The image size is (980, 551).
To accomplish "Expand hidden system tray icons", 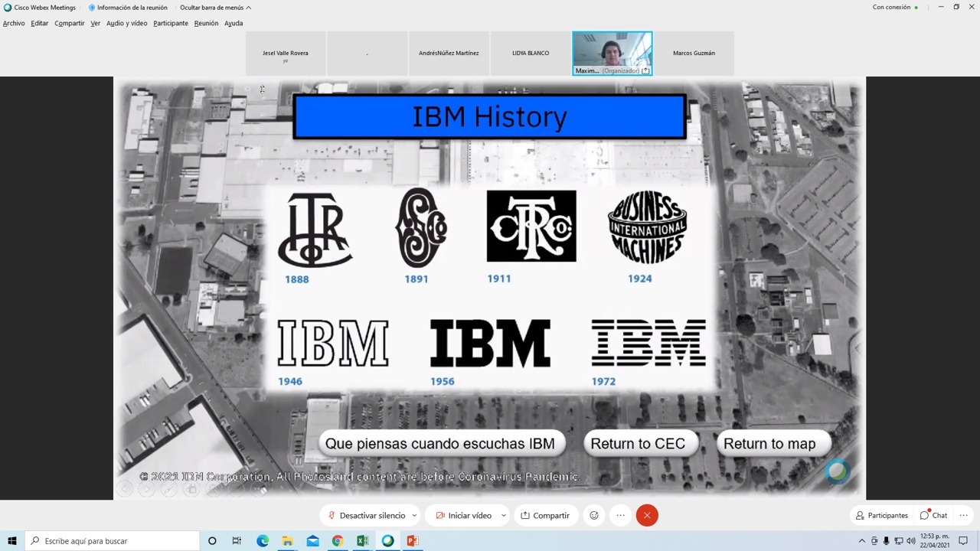I will (x=862, y=541).
